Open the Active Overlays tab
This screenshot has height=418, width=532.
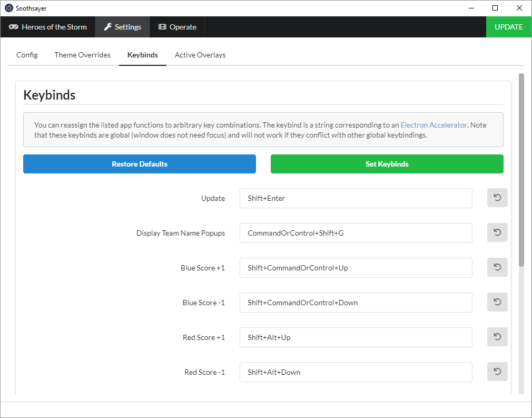click(200, 55)
